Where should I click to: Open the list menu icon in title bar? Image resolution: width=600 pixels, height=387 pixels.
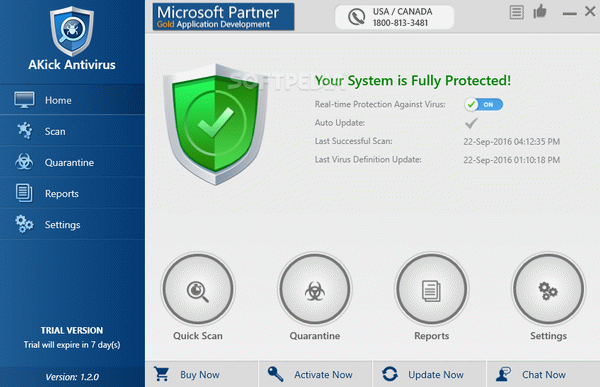517,12
